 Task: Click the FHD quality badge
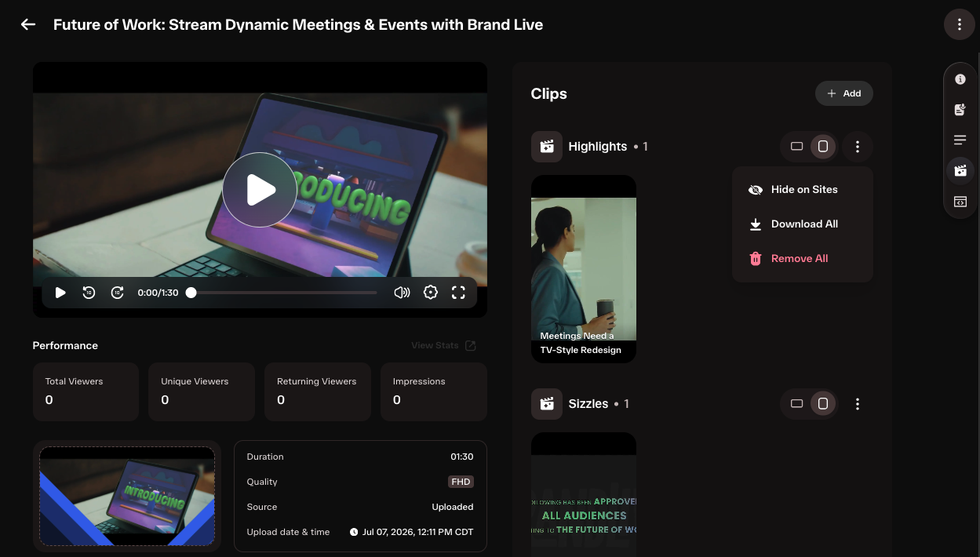coord(461,482)
